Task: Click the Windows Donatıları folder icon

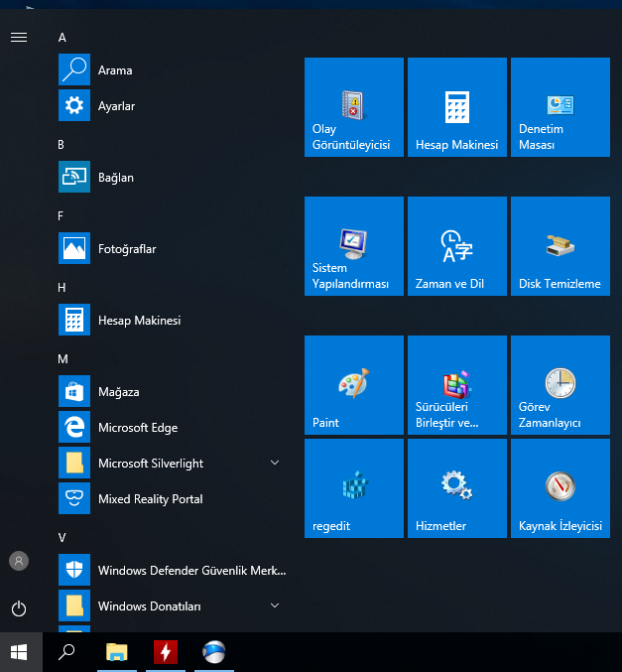Action: coord(74,605)
